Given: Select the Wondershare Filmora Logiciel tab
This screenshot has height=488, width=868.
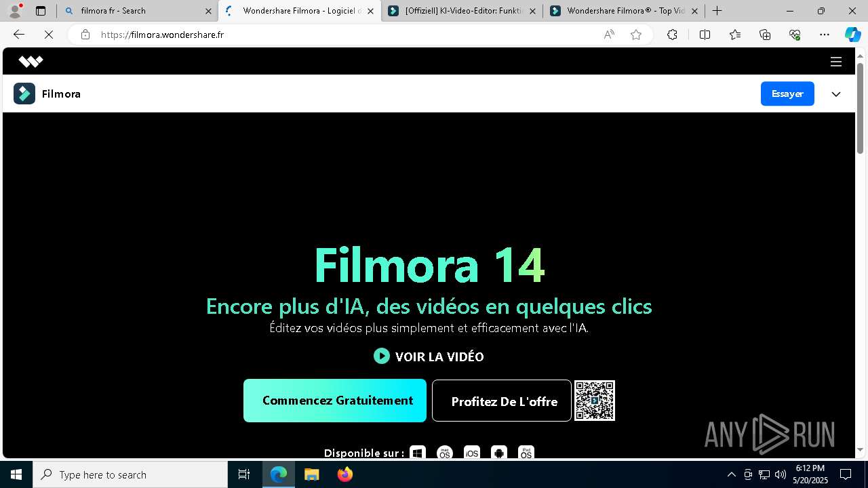Looking at the screenshot, I should (300, 11).
